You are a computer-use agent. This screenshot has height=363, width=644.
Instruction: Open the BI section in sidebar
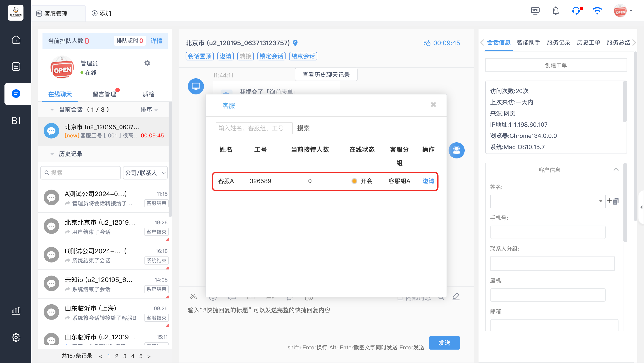16,121
